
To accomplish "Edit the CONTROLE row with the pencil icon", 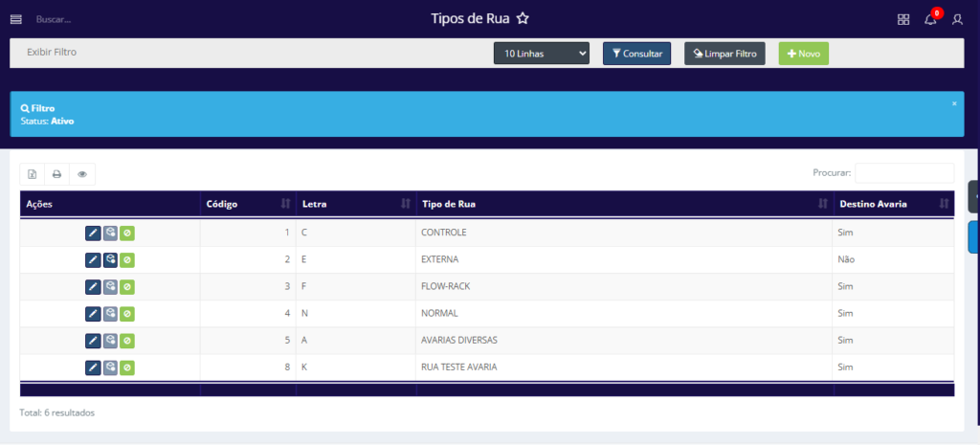I will pos(93,233).
